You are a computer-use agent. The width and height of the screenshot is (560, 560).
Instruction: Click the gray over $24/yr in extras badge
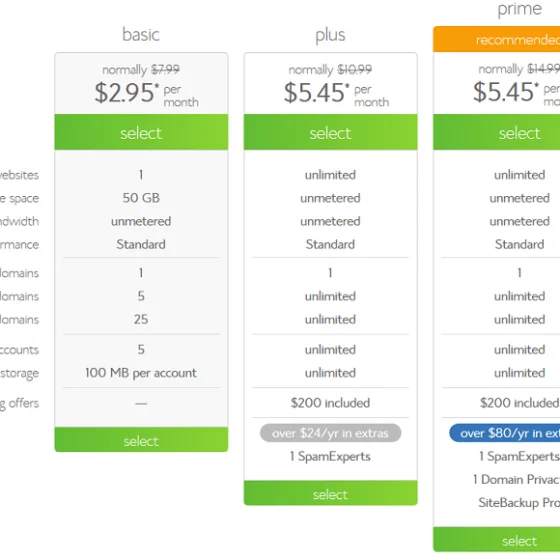click(x=330, y=433)
